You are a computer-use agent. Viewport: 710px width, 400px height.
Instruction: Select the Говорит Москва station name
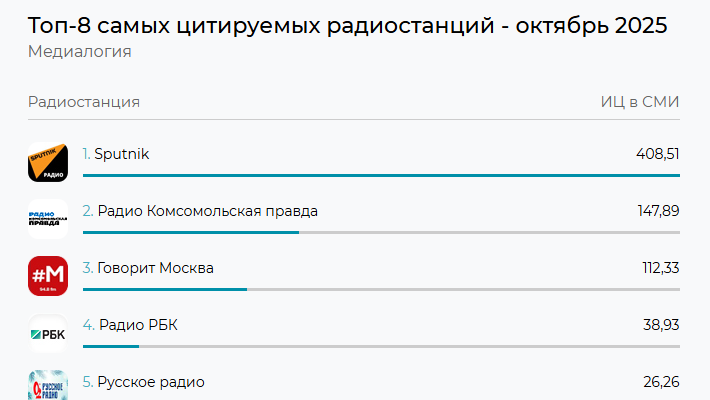[155, 268]
